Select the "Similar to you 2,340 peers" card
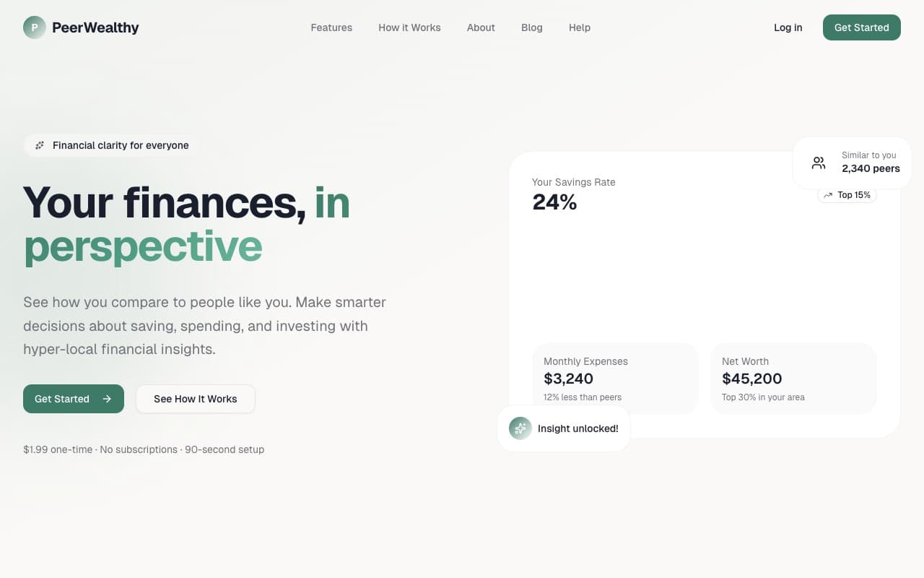 click(852, 162)
